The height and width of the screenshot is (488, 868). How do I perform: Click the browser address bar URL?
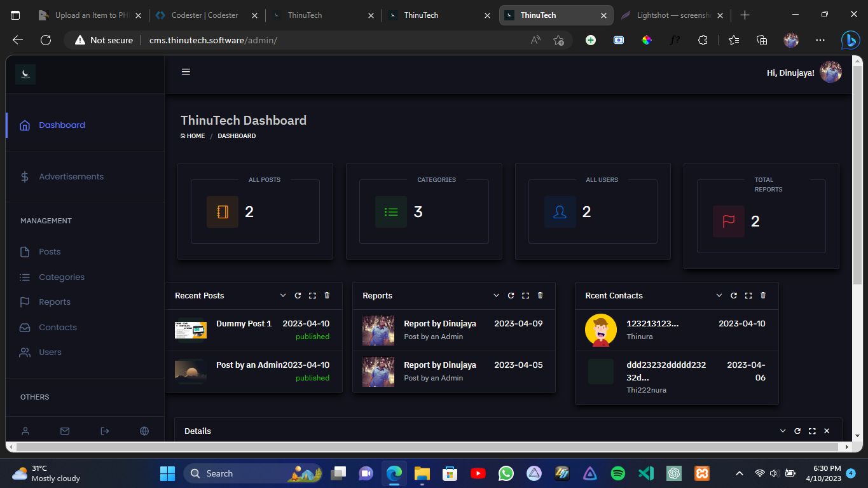(214, 40)
